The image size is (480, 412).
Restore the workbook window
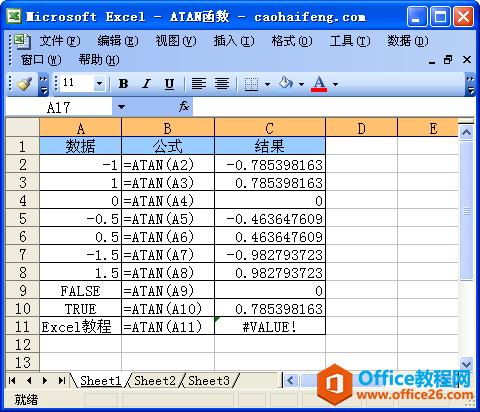[448, 60]
